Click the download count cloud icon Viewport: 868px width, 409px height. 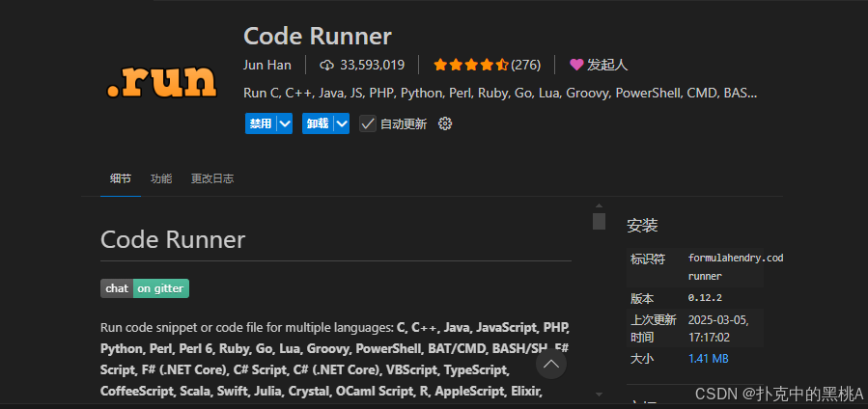click(326, 66)
